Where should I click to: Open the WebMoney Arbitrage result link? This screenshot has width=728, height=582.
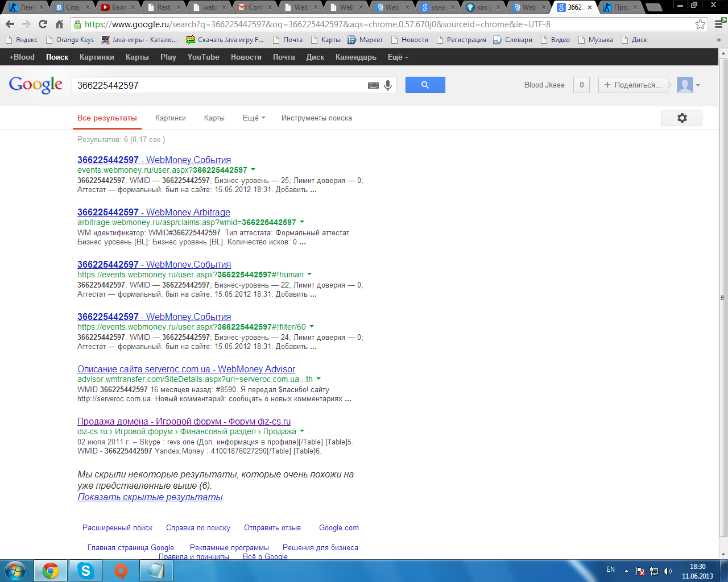click(154, 212)
